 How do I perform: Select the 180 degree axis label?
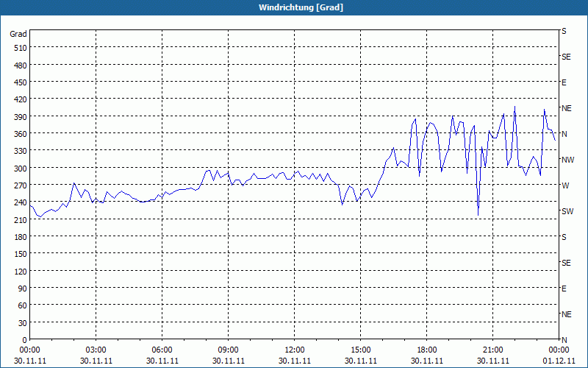coord(21,237)
